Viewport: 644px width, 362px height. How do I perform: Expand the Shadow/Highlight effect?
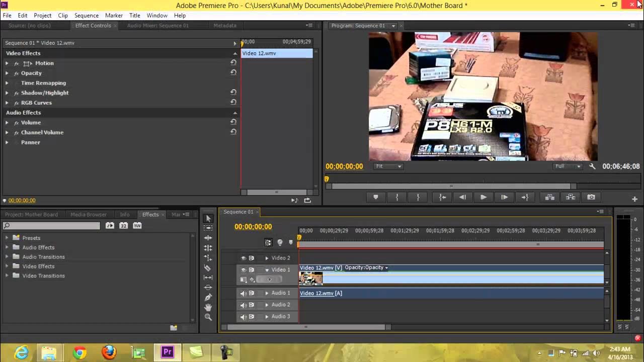[x=7, y=93]
